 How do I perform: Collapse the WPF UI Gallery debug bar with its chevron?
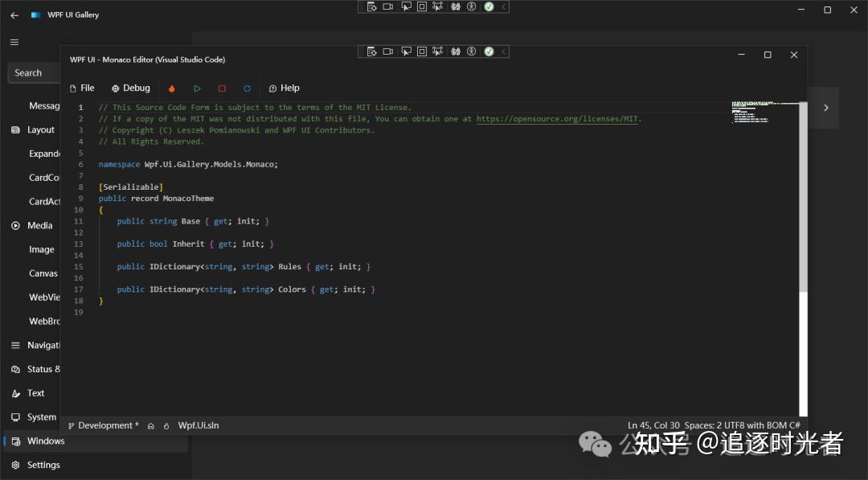coord(504,6)
